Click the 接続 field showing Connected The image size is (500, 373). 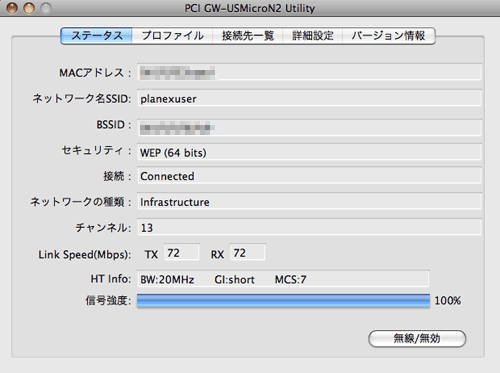point(309,176)
